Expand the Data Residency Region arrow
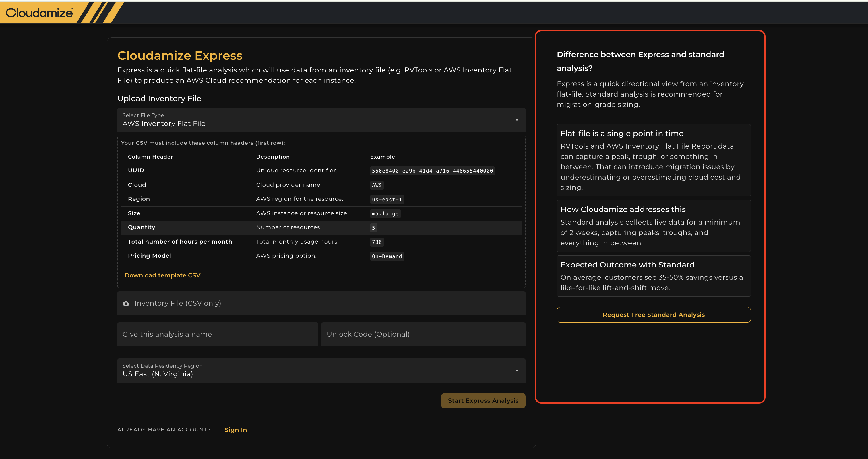 517,371
